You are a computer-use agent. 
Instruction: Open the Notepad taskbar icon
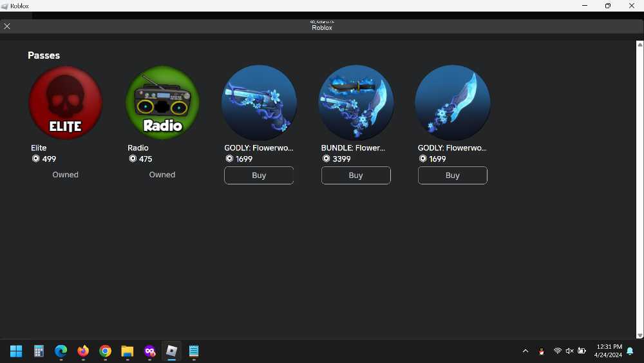coord(194,351)
